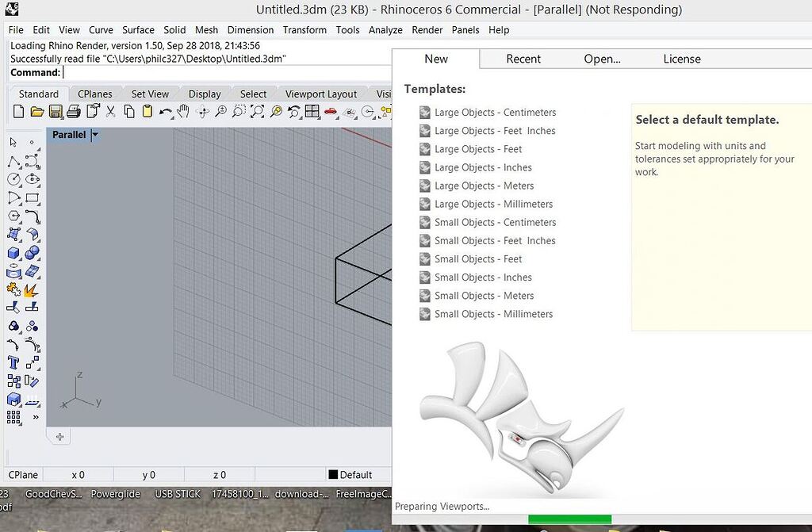Expand hidden sidebar tools via the chevron
Screen dimensions: 812x532
pyautogui.click(x=35, y=419)
